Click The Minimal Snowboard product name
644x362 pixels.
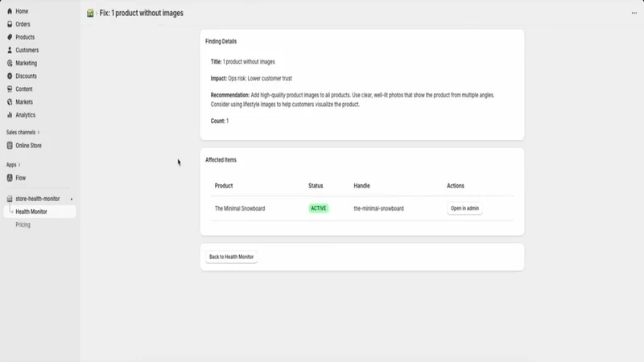tap(240, 208)
